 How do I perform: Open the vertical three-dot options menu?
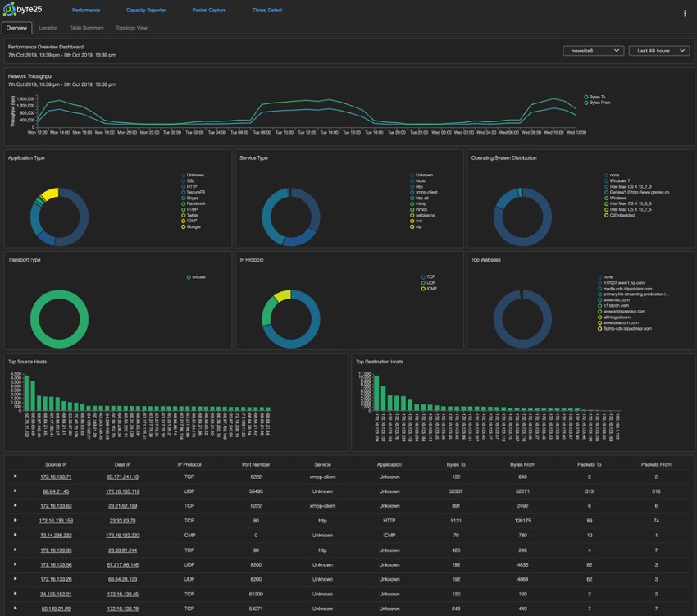(685, 13)
